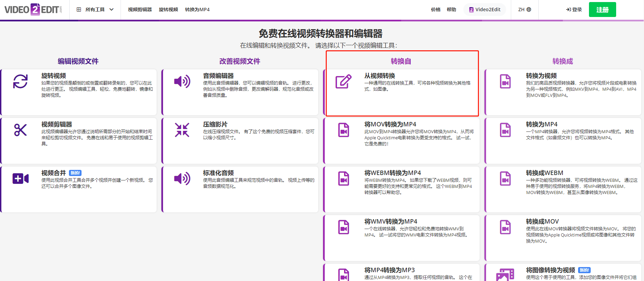
Task: Click the video file icon for 将WMV转换为MP4
Action: click(344, 227)
